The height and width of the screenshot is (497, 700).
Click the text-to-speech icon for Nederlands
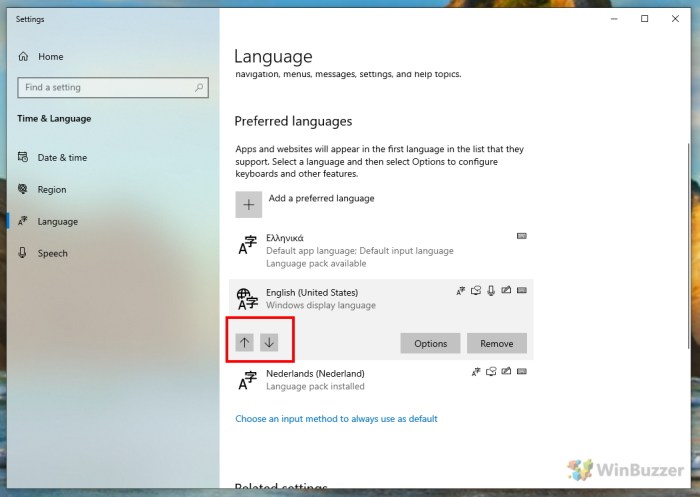[491, 372]
